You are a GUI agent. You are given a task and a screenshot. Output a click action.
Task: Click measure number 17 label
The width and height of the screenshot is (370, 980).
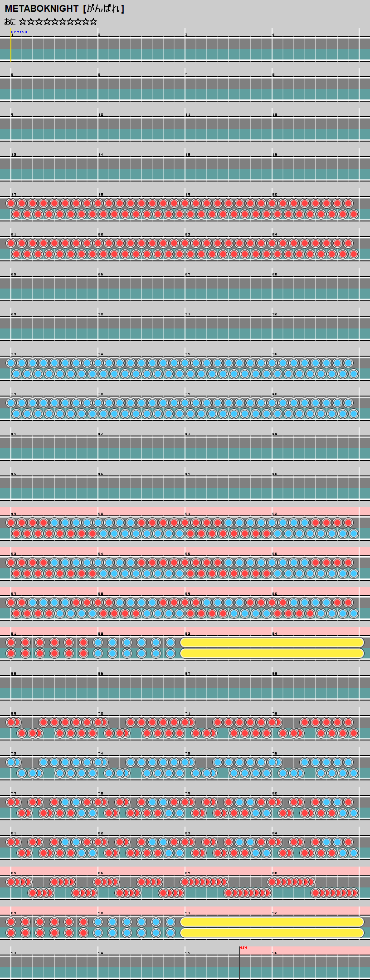[x=14, y=195]
